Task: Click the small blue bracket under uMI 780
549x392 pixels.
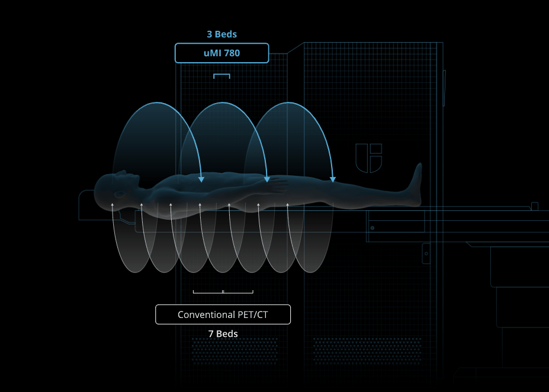Action: tap(221, 76)
